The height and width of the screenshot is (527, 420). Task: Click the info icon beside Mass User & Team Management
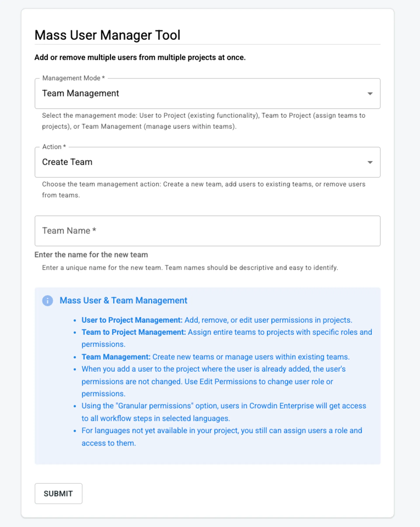[x=48, y=301]
